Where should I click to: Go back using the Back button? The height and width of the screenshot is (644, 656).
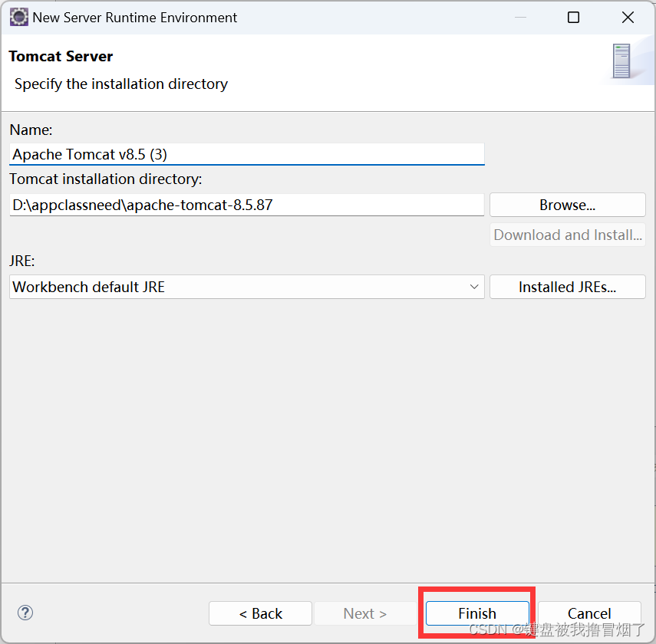[x=260, y=613]
